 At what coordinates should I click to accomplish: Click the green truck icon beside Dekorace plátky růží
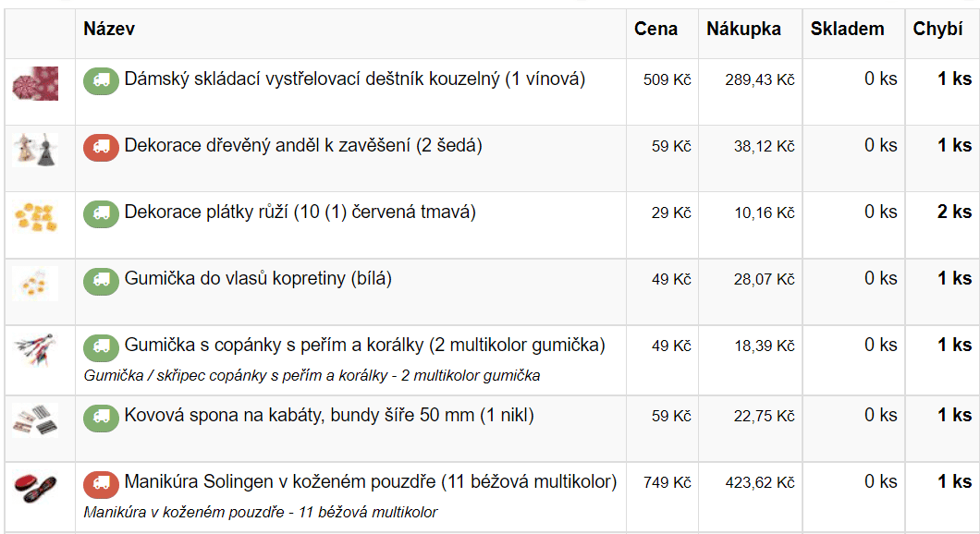[x=102, y=214]
